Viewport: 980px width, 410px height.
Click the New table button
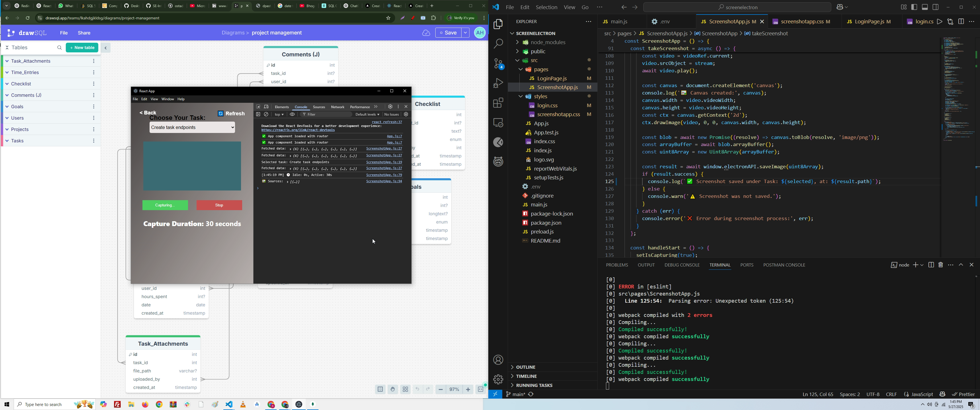[82, 48]
